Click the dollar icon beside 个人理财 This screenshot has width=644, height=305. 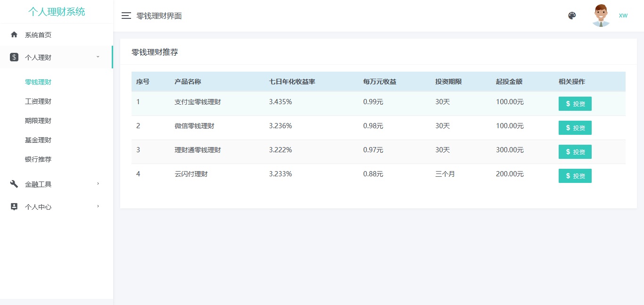coord(14,58)
